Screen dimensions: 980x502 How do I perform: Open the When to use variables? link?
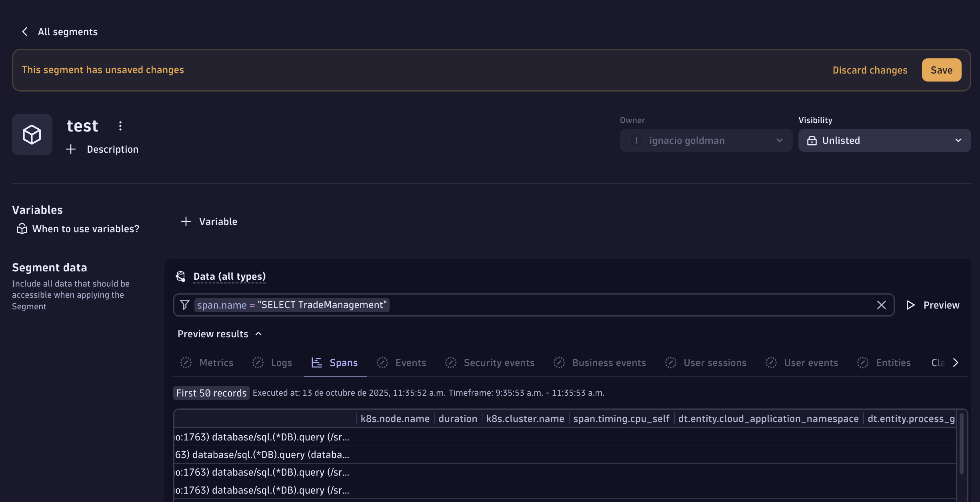point(86,229)
